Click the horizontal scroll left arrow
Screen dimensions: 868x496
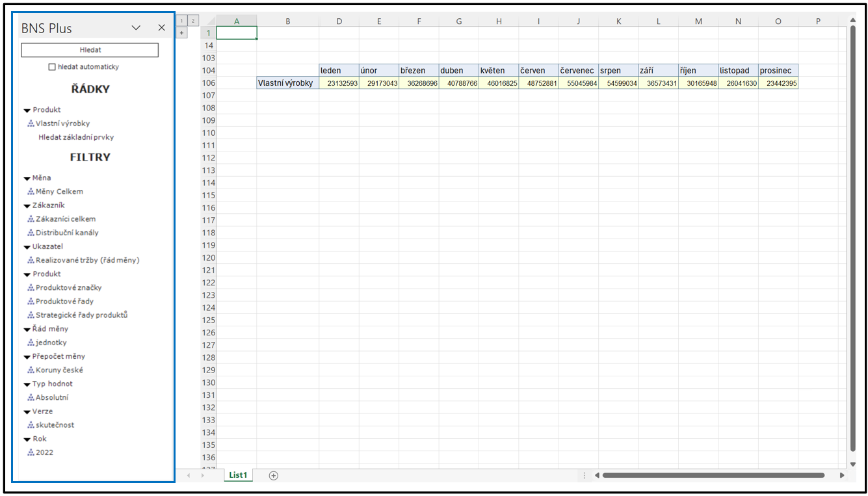597,475
